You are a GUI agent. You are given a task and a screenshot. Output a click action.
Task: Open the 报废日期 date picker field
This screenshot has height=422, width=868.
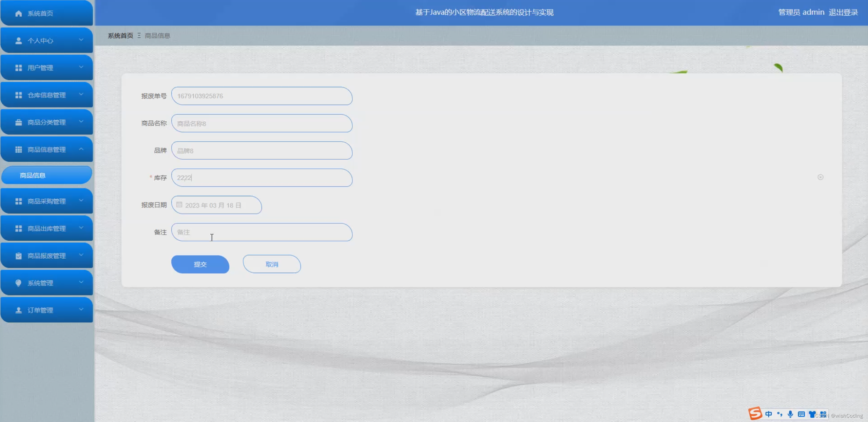(216, 205)
